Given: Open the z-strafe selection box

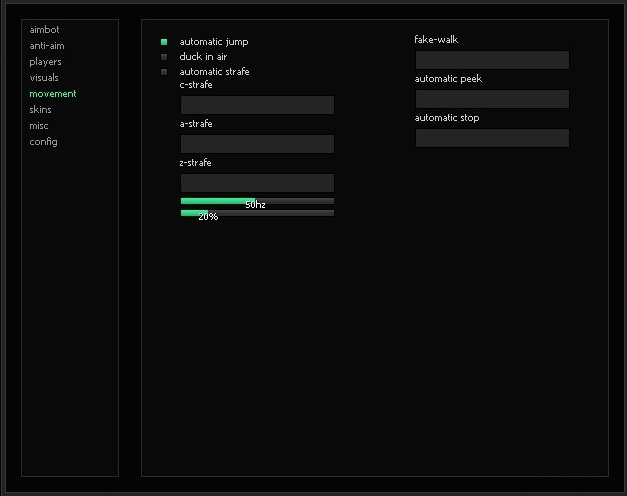Looking at the screenshot, I should pyautogui.click(x=257, y=183).
